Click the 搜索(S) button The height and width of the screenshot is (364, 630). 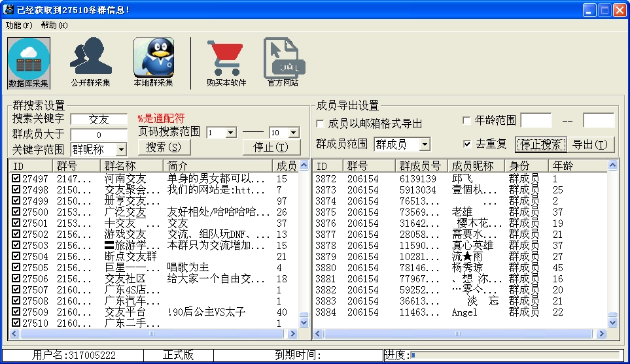(x=164, y=147)
